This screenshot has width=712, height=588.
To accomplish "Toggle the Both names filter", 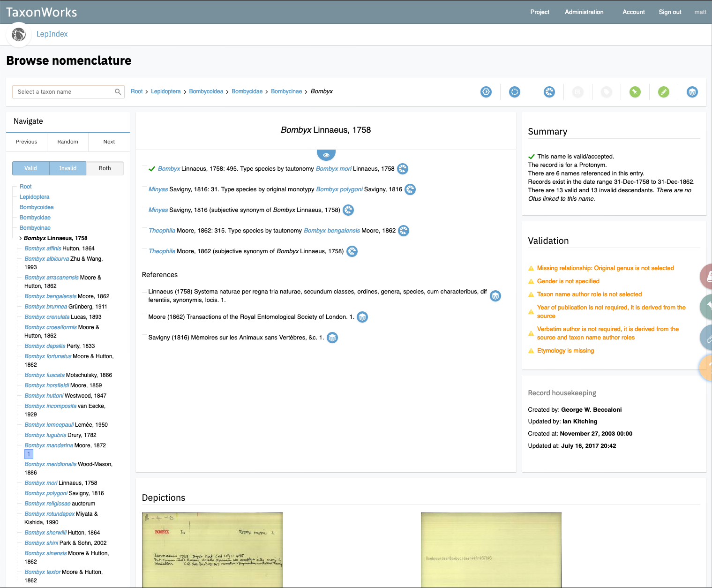I will (x=105, y=168).
